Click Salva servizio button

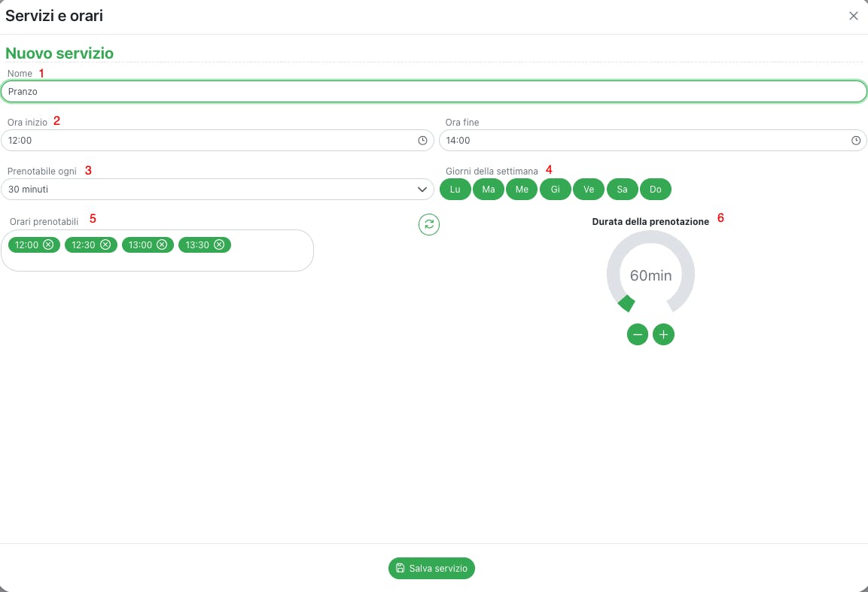pyautogui.click(x=431, y=569)
